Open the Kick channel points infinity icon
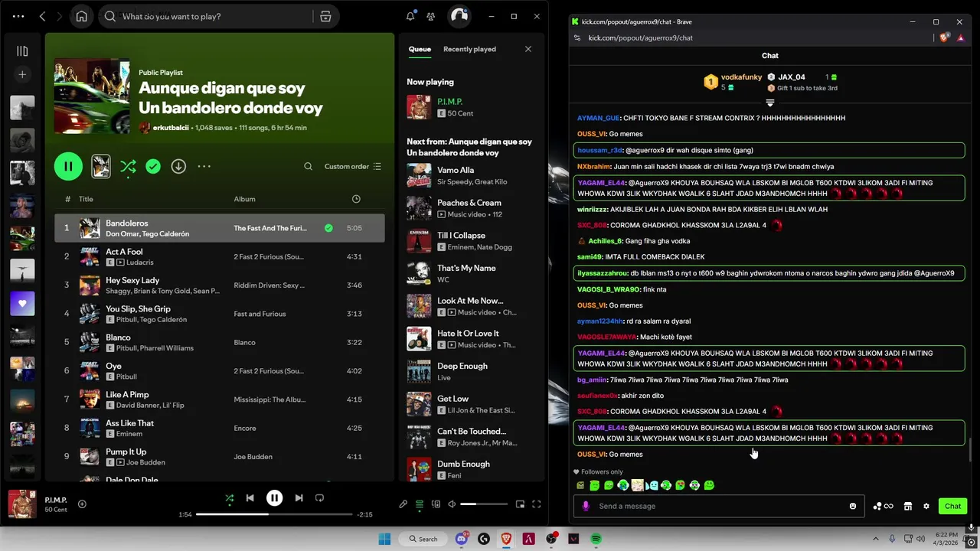 tap(883, 506)
